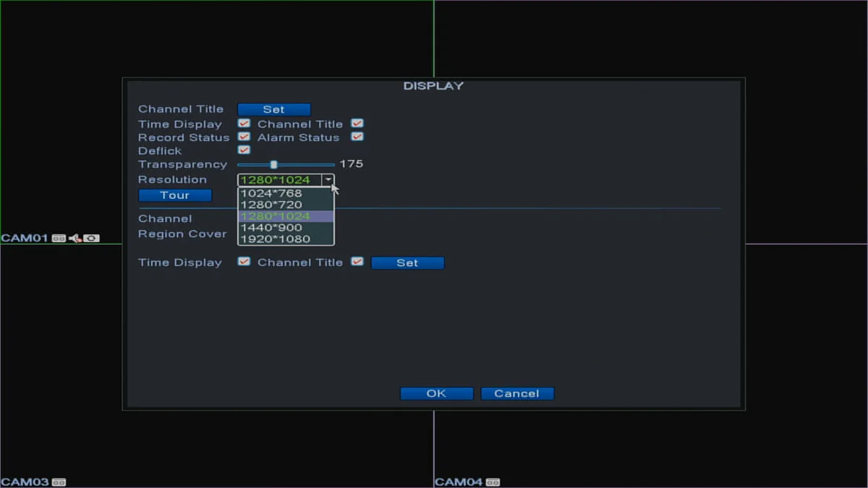Uncheck the Record Status checkbox

coord(244,137)
